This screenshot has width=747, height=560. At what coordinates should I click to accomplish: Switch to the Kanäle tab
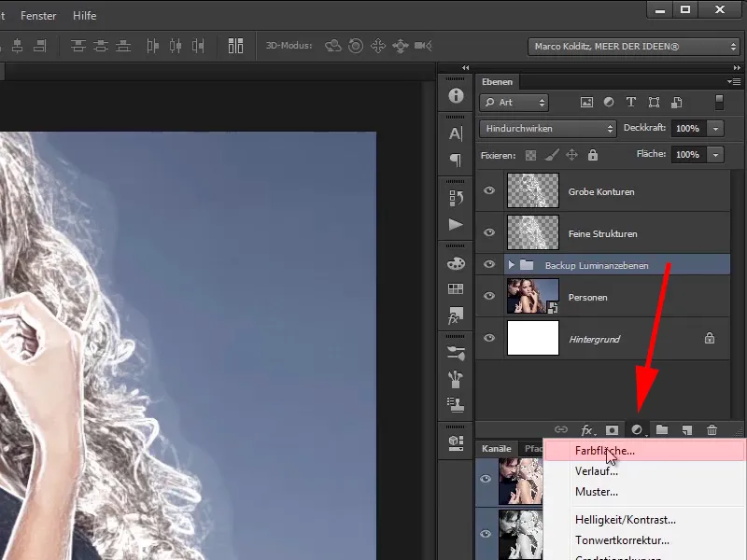pos(496,449)
